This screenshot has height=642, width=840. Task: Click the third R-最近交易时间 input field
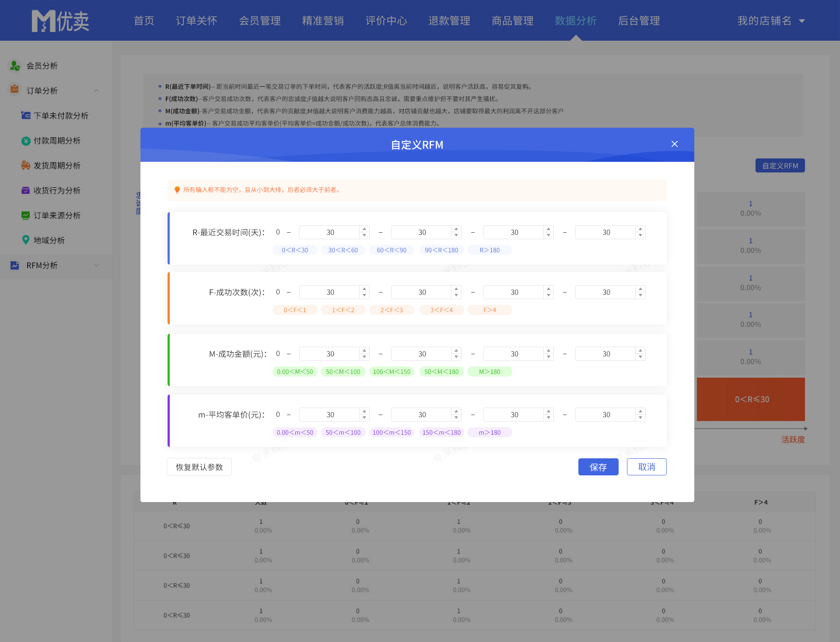tap(514, 232)
